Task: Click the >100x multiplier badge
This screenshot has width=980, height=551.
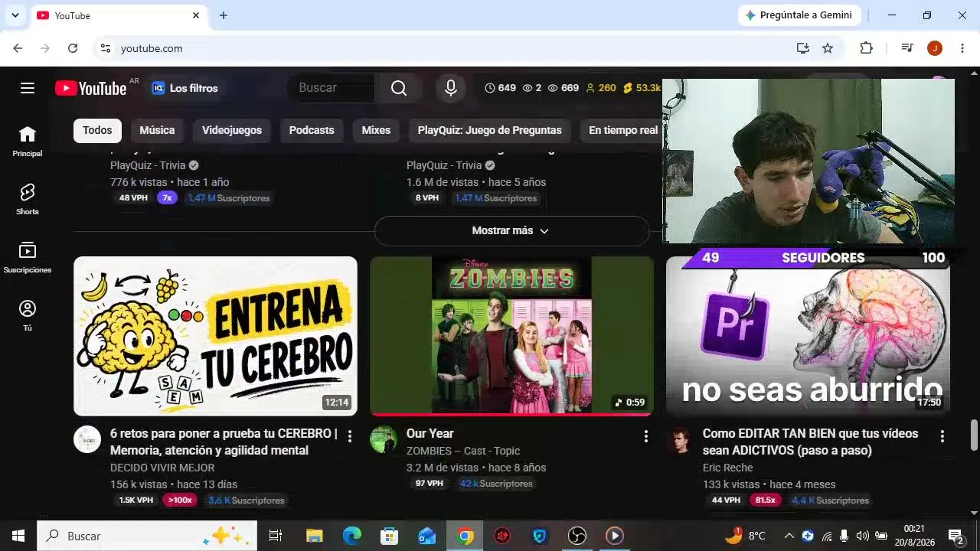Action: [180, 500]
